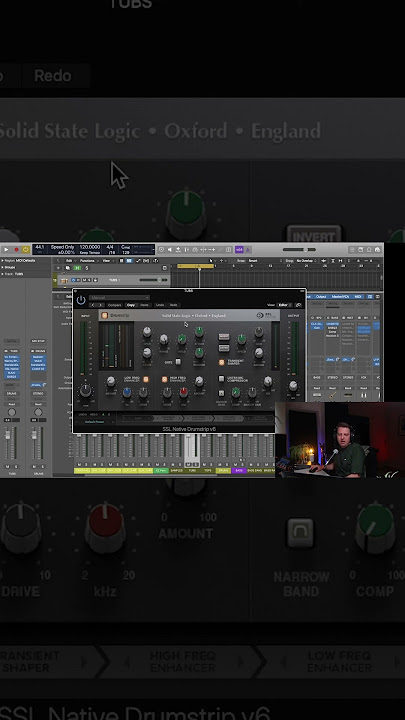Screen dimensions: 405x720
Task: Select the TUBS channel strip label in mixer
Action: pyautogui.click(x=191, y=470)
